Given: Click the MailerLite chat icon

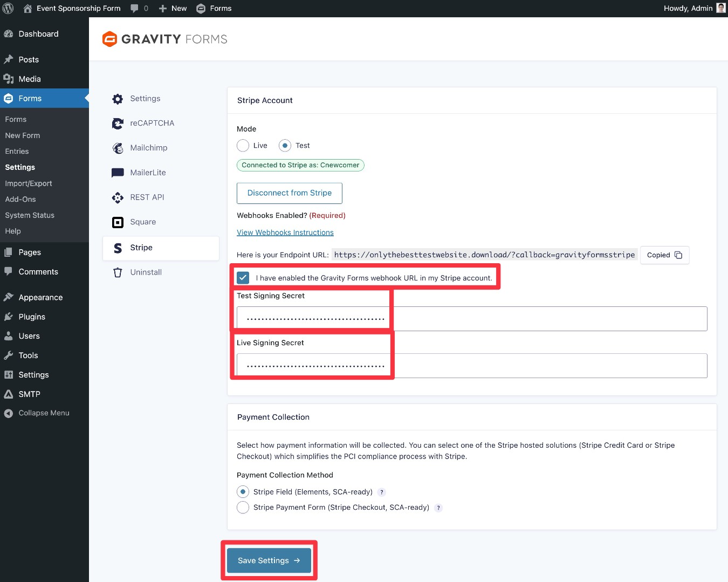Looking at the screenshot, I should pyautogui.click(x=118, y=173).
